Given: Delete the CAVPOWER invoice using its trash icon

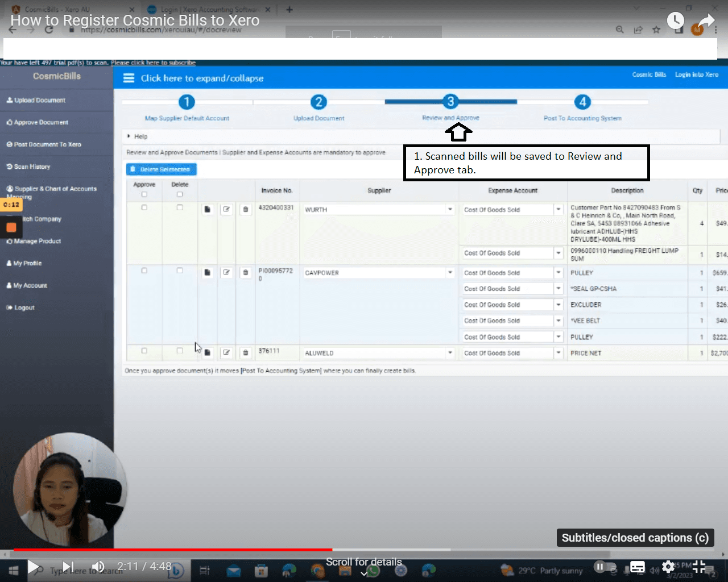Looking at the screenshot, I should coord(246,272).
